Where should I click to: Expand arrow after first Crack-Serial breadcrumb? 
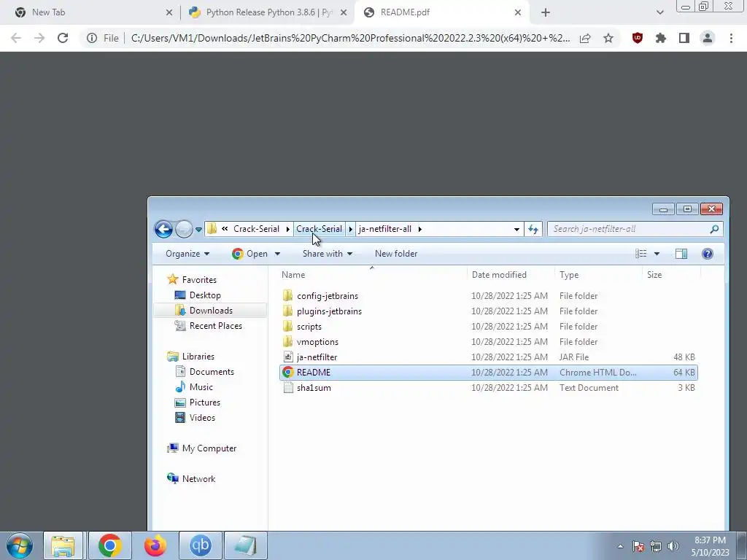[x=287, y=229]
